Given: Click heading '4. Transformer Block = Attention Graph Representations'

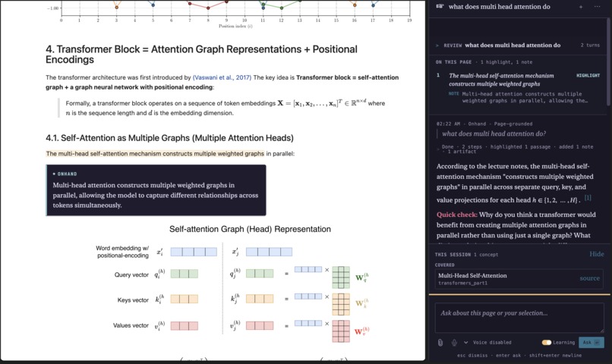Looking at the screenshot, I should (201, 54).
